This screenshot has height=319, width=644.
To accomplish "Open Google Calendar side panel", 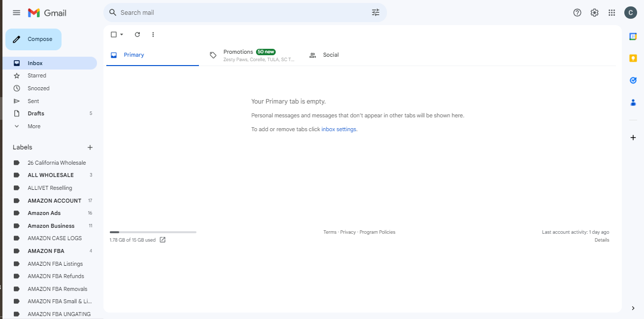I will [x=633, y=36].
